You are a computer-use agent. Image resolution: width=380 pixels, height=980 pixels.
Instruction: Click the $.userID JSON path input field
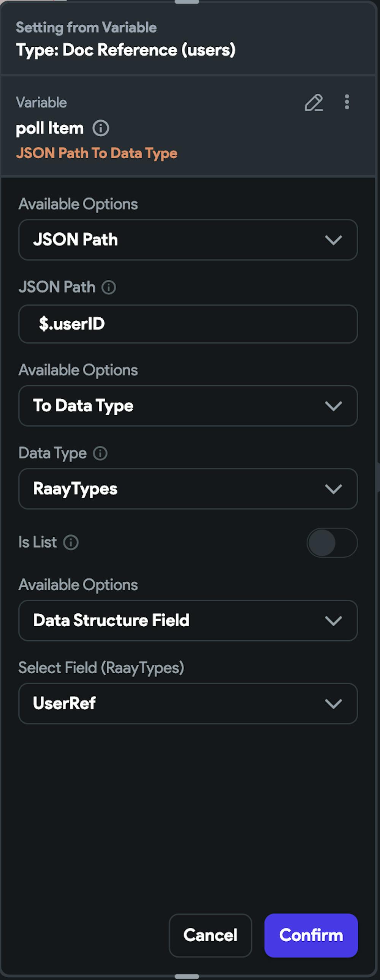coord(188,324)
